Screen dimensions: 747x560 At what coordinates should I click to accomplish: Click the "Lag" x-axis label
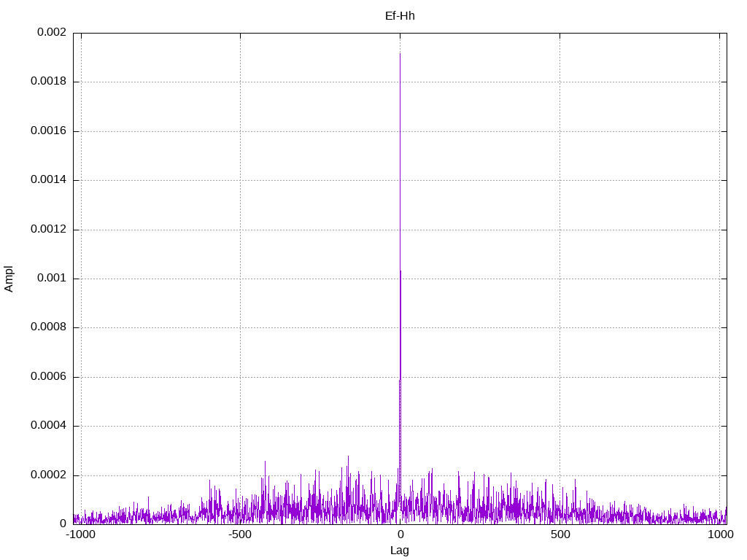tap(400, 551)
